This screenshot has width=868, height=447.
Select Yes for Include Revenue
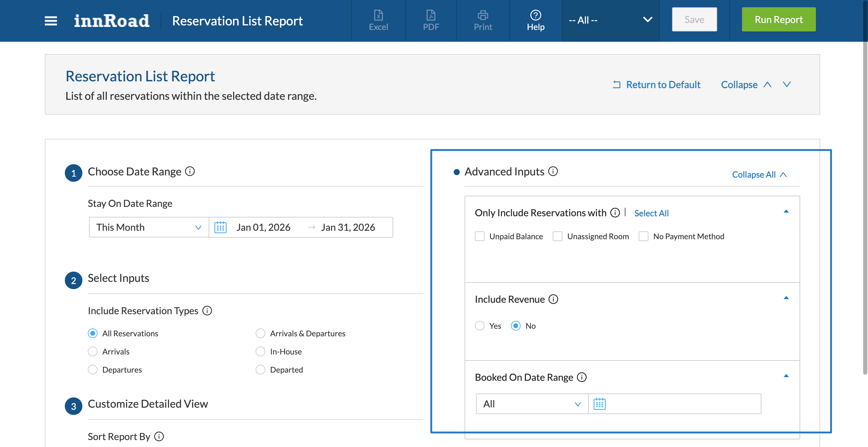pyautogui.click(x=479, y=325)
